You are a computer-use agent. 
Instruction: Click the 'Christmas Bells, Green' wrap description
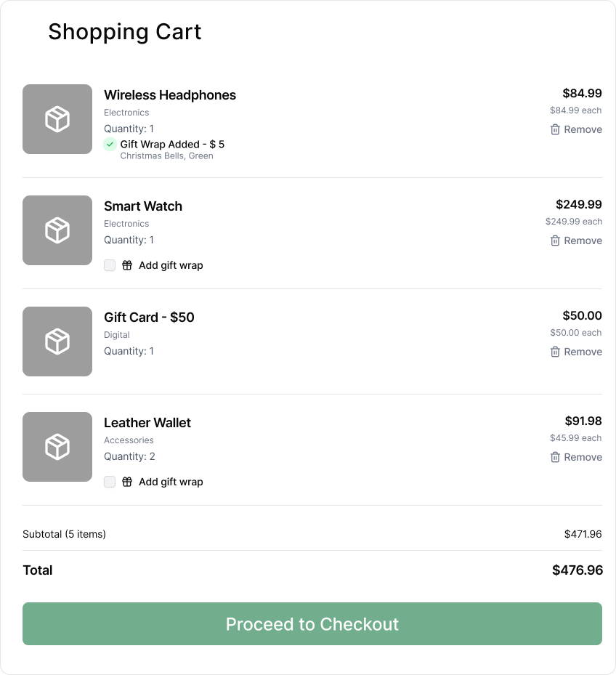point(166,155)
